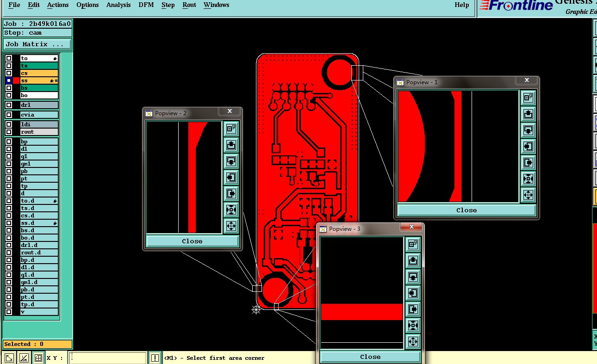
Task: Click the exclamation mark icon in status bar
Action: (155, 358)
